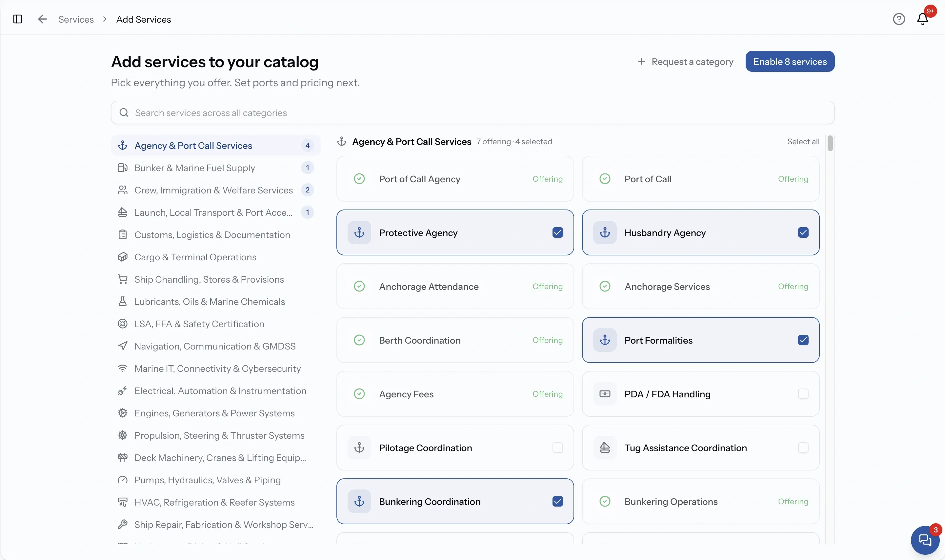The width and height of the screenshot is (945, 560).
Task: Click the PDA / FDA Handling money icon
Action: click(x=605, y=393)
